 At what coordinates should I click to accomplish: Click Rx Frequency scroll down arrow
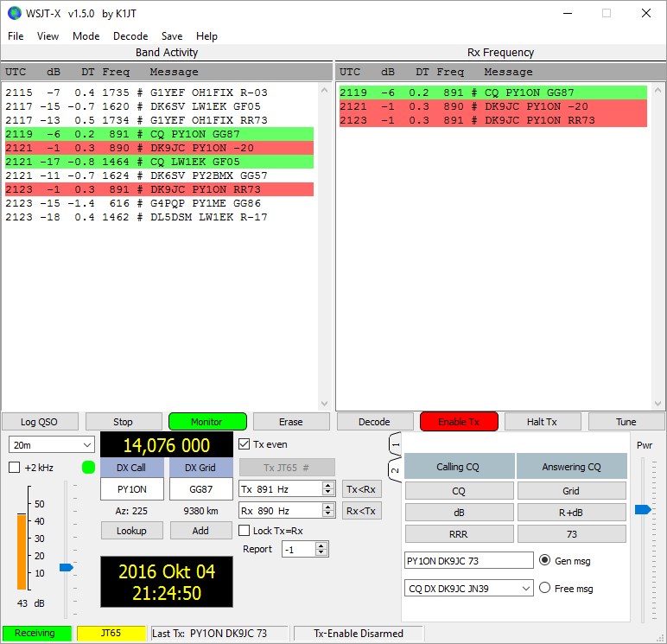coord(658,404)
